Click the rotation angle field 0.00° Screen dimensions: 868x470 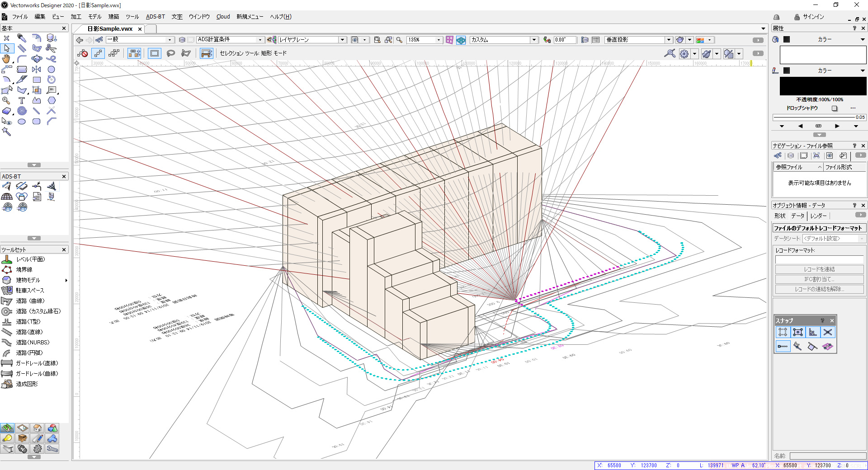[565, 40]
